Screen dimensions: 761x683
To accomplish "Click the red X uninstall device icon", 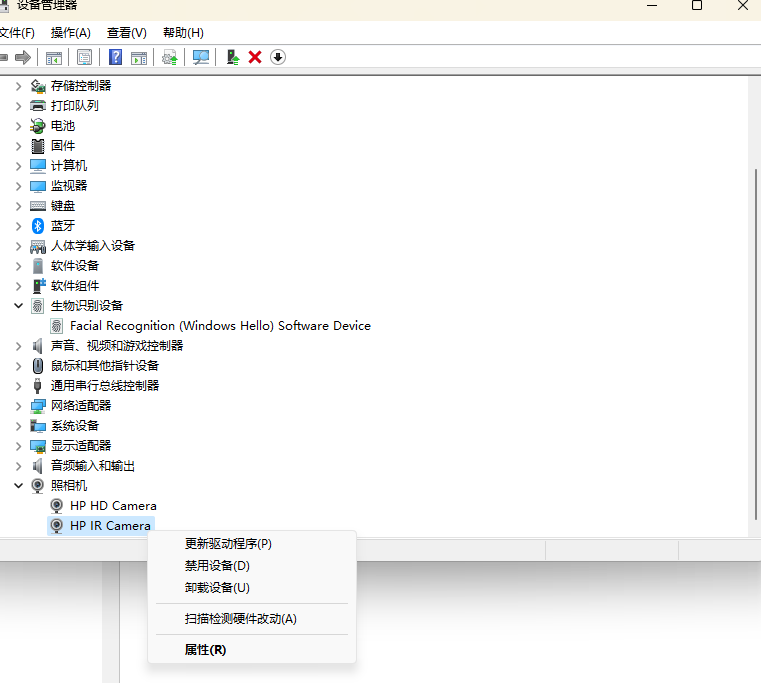I will (x=255, y=57).
